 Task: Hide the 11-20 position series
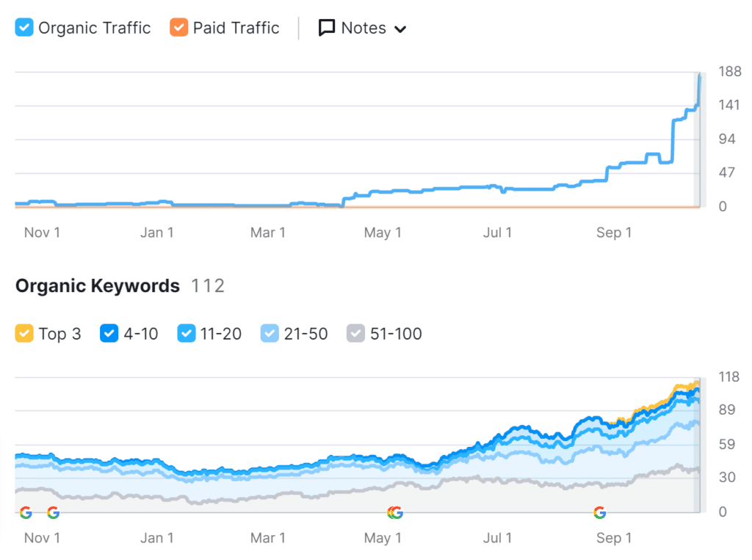[x=187, y=334]
